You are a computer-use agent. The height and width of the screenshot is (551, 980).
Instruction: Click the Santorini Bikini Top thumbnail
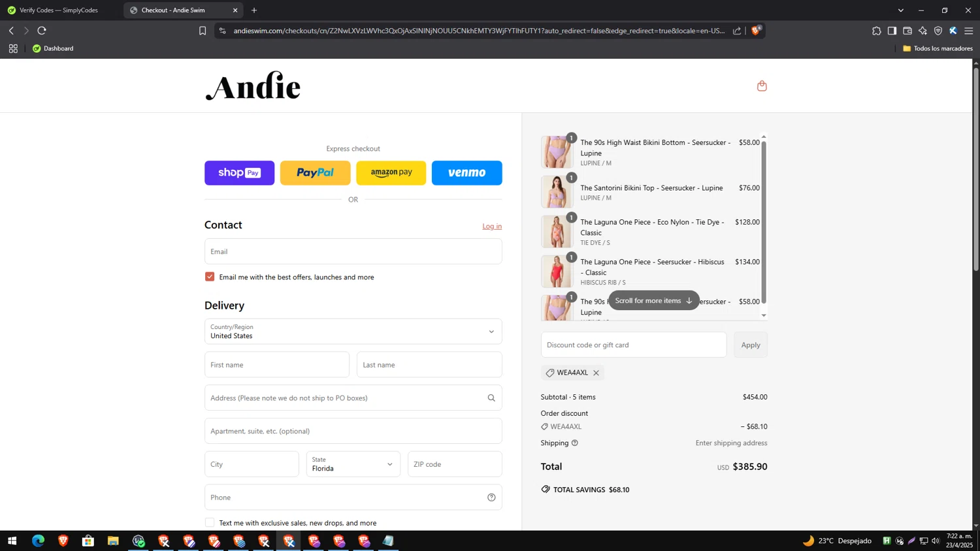pos(557,192)
